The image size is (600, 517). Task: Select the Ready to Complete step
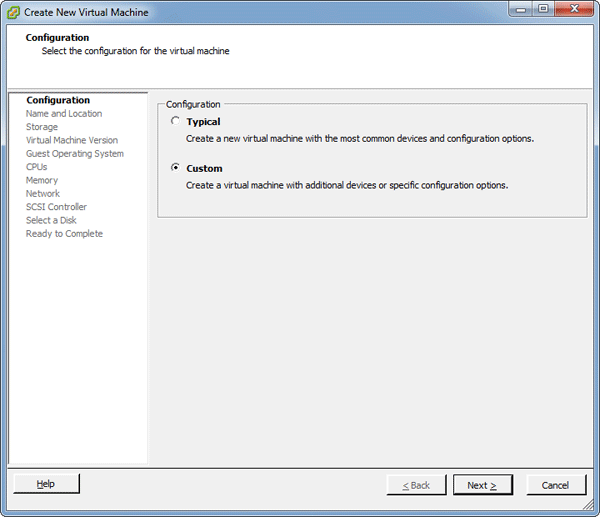coord(64,234)
